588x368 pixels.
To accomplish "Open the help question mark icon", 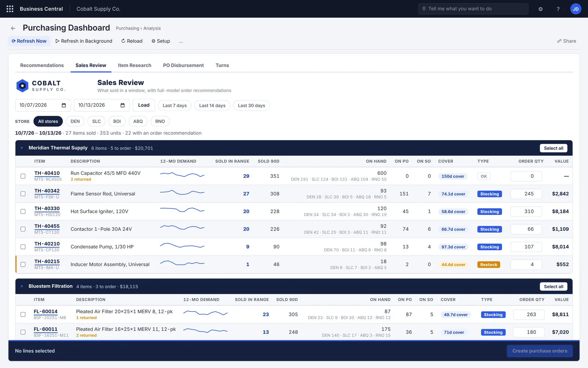I will (558, 9).
